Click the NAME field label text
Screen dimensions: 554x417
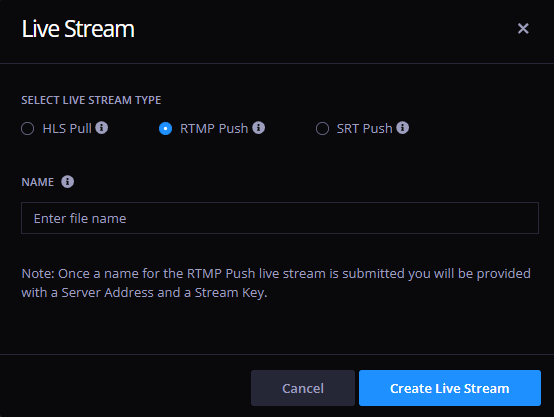click(x=38, y=182)
